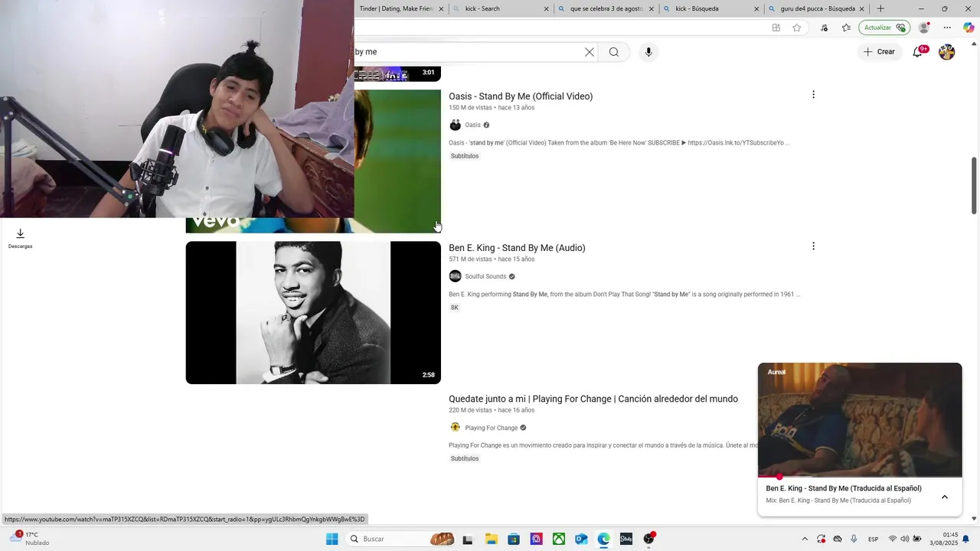Image resolution: width=980 pixels, height=551 pixels.
Task: Seek using the miniplayer red progress bar
Action: (x=860, y=477)
